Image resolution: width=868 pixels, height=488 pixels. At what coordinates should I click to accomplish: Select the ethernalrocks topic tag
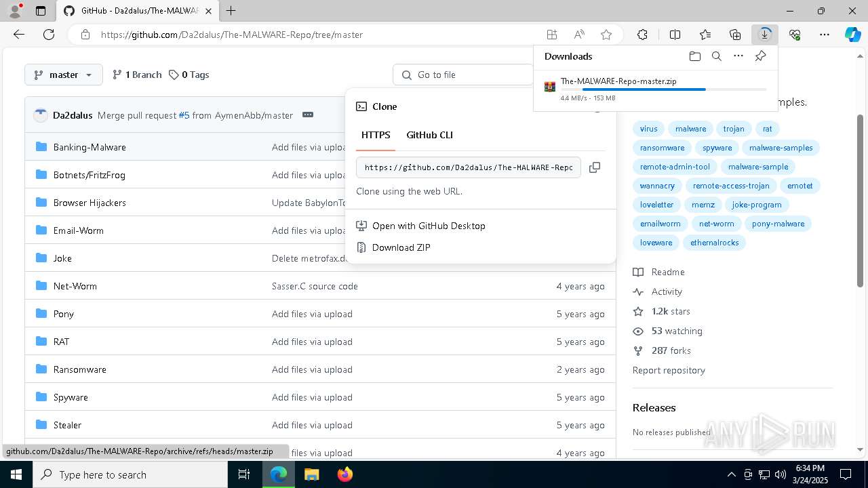tap(715, 243)
